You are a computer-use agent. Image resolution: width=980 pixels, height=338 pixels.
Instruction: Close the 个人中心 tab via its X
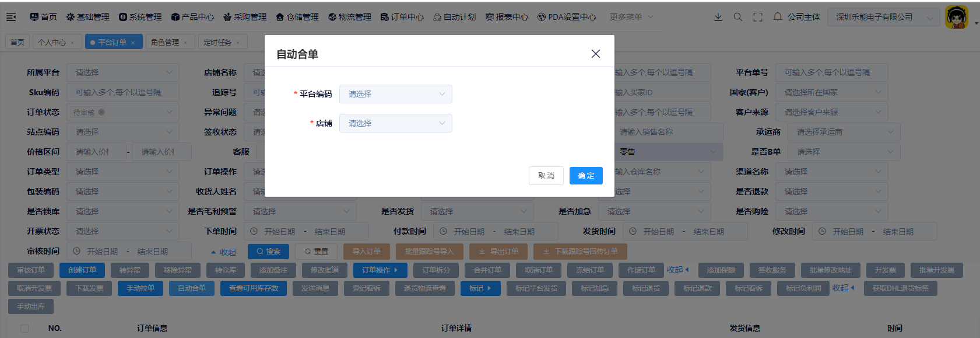[x=72, y=43]
